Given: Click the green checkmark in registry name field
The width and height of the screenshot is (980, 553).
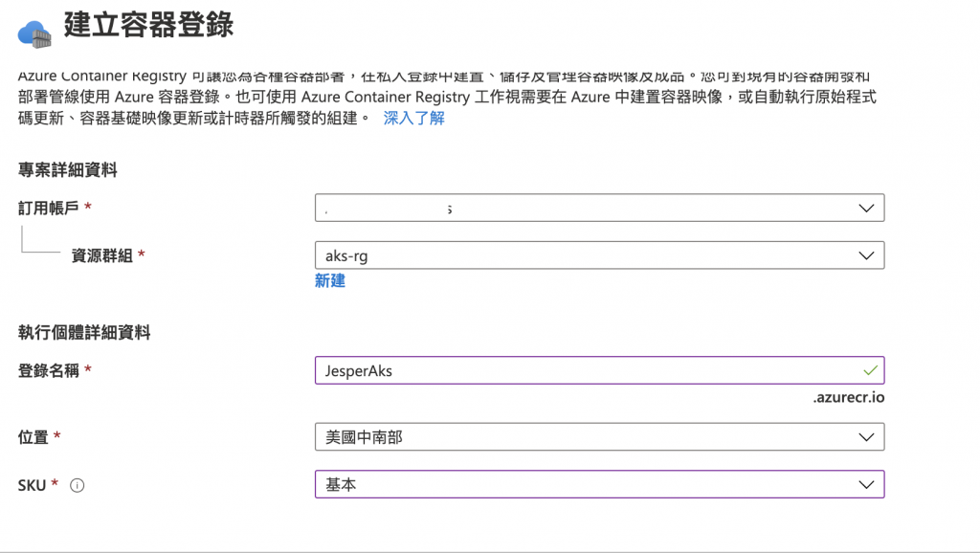Looking at the screenshot, I should click(870, 370).
